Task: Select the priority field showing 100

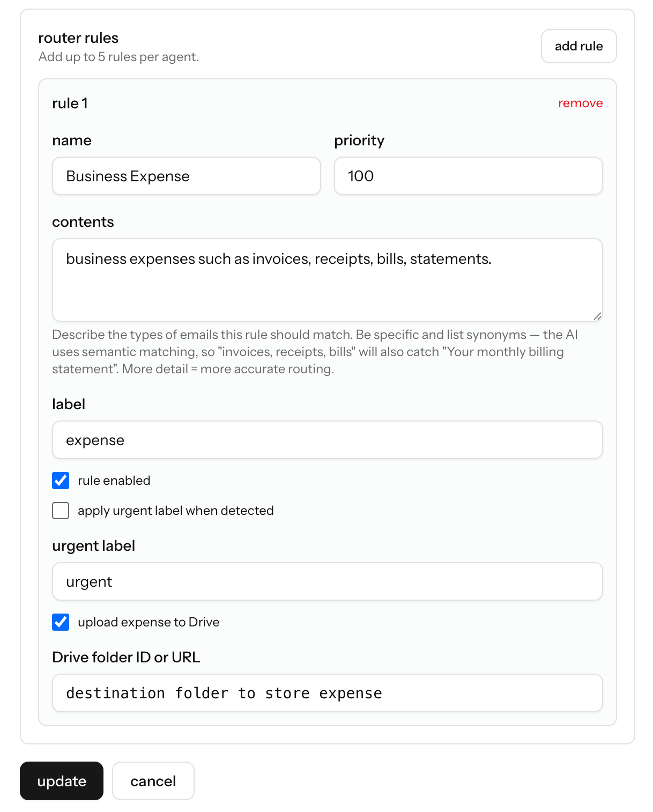Action: [x=468, y=176]
